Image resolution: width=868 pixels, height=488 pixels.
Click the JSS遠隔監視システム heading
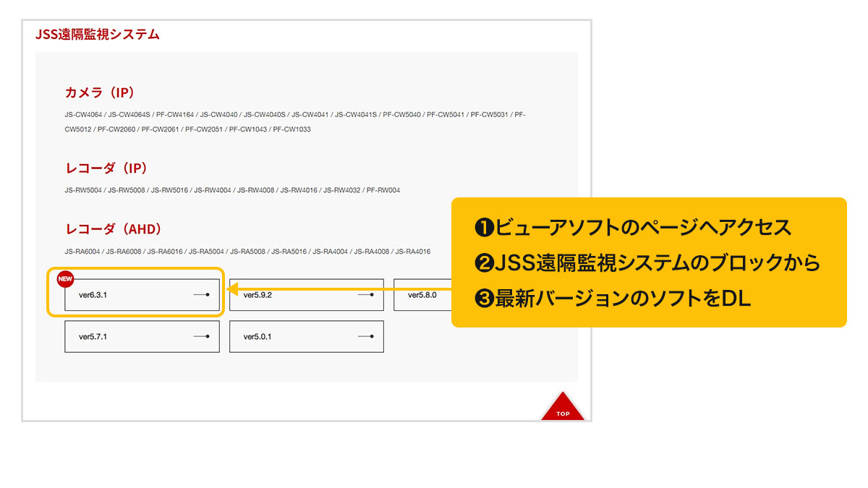(x=97, y=34)
